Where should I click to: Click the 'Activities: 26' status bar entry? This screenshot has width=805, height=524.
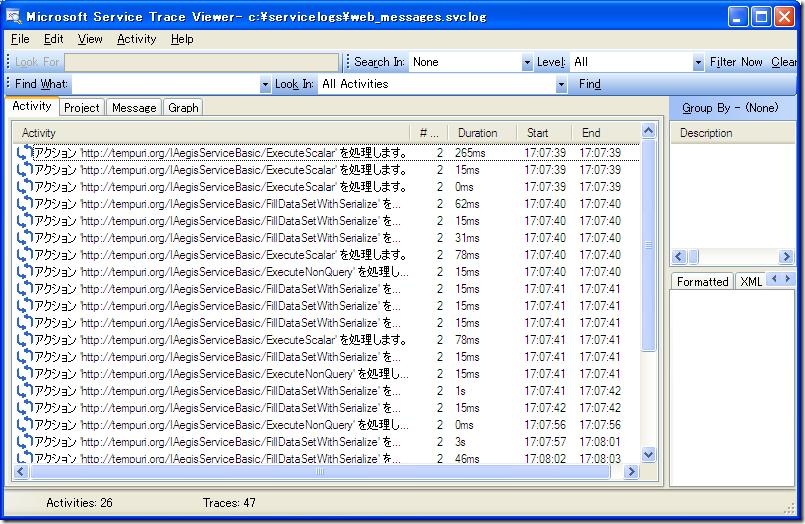click(x=79, y=502)
